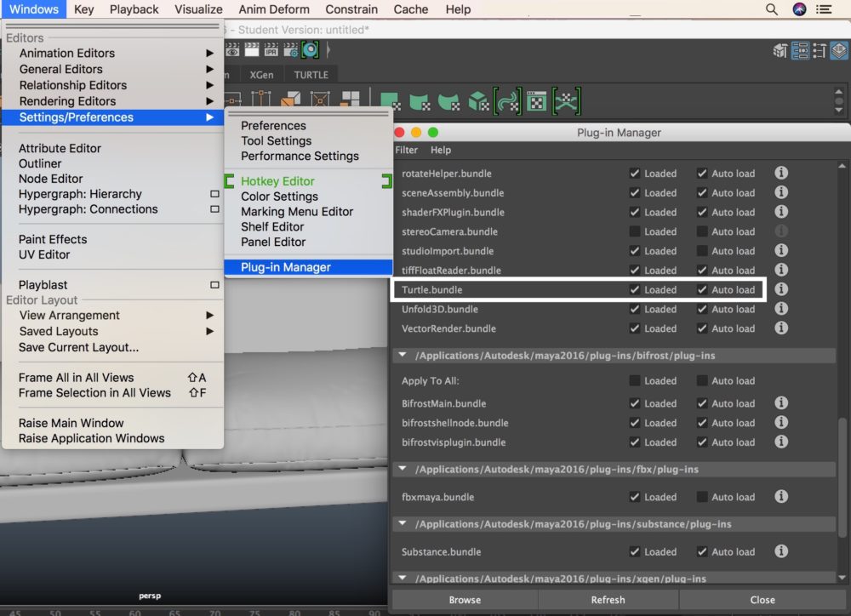Click the orange and grey overlapping squares shelf icon
The width and height of the screenshot is (851, 616).
coord(291,100)
